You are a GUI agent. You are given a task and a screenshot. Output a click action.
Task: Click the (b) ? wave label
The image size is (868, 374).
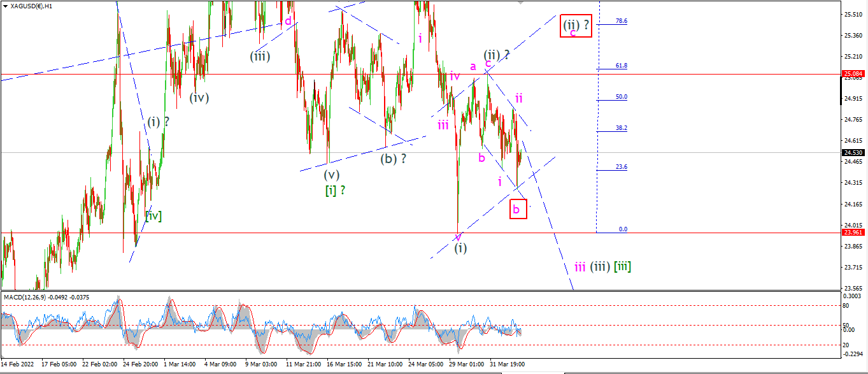click(394, 159)
